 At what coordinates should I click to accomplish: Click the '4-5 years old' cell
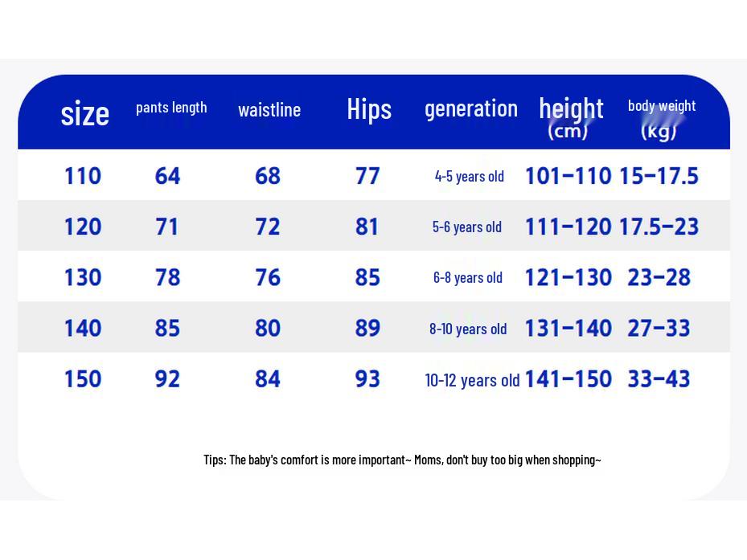coord(470,177)
